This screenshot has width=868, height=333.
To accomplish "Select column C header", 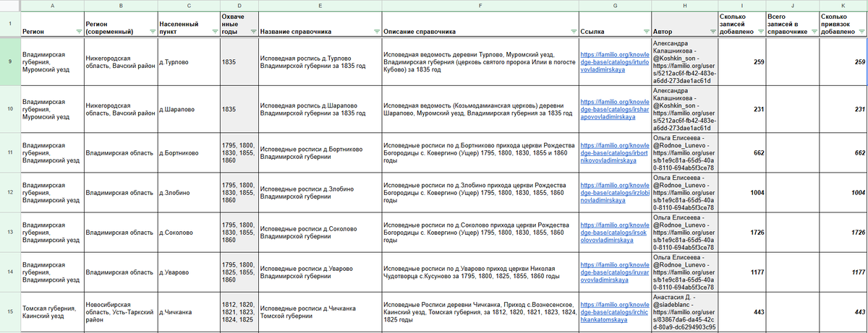I will tap(187, 5).
